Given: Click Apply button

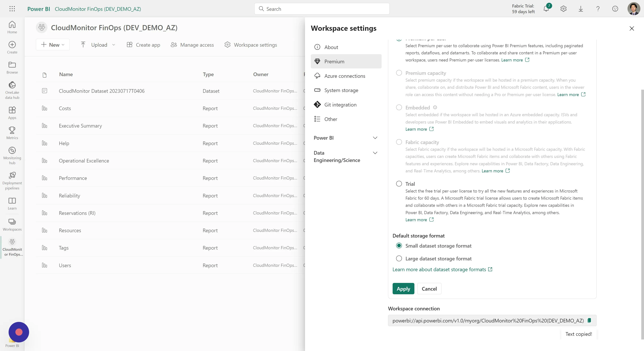Looking at the screenshot, I should click(x=403, y=289).
